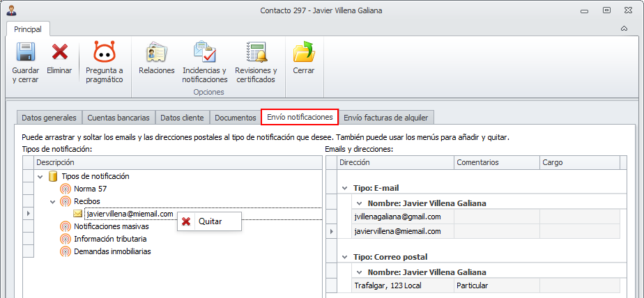Collapse the ribbon with the arrow icon
Image resolution: width=644 pixels, height=298 pixels.
(624, 29)
